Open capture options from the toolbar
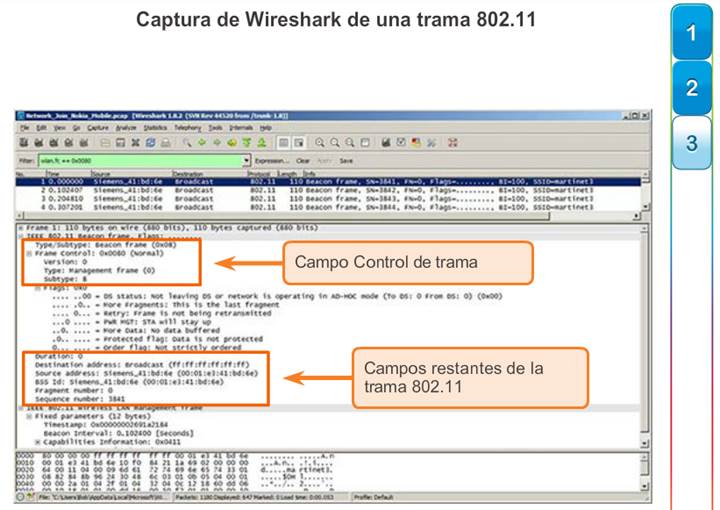720x510 pixels. [x=39, y=143]
